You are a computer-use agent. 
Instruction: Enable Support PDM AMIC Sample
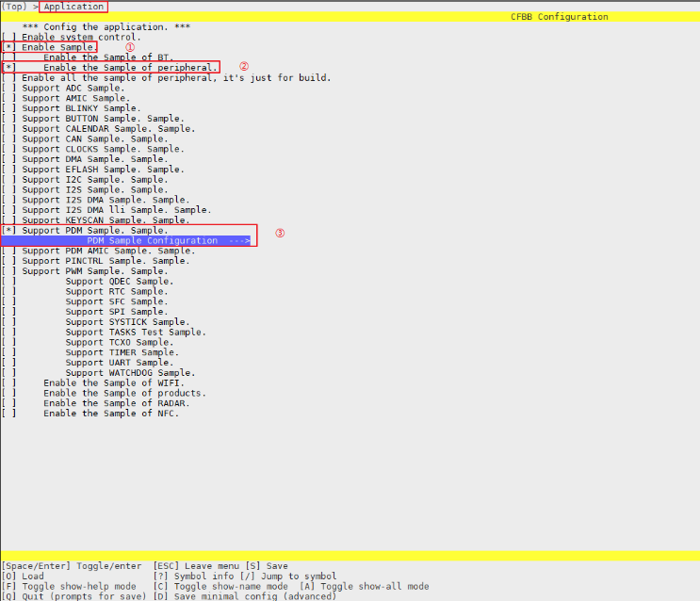pos(9,252)
